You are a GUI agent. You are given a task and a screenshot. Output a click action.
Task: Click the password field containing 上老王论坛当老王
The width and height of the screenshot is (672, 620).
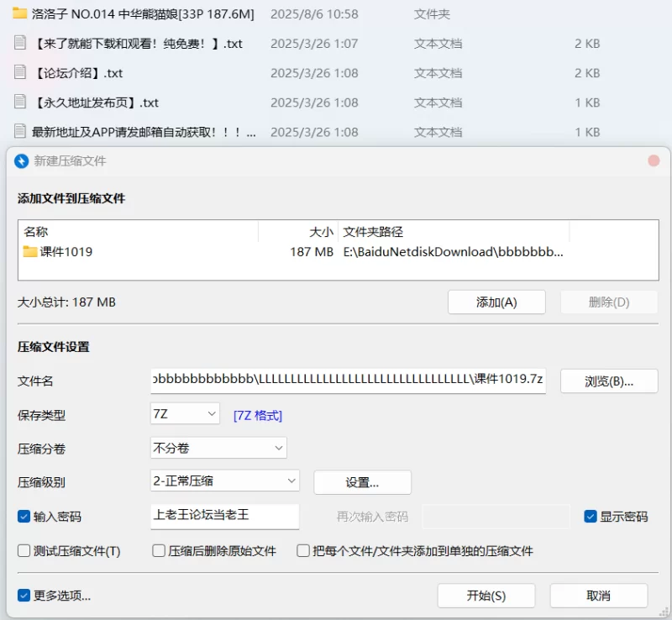[x=224, y=516]
